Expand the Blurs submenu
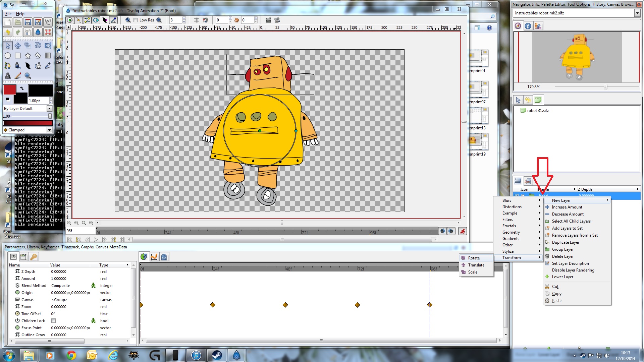Image resolution: width=644 pixels, height=362 pixels. pos(518,200)
